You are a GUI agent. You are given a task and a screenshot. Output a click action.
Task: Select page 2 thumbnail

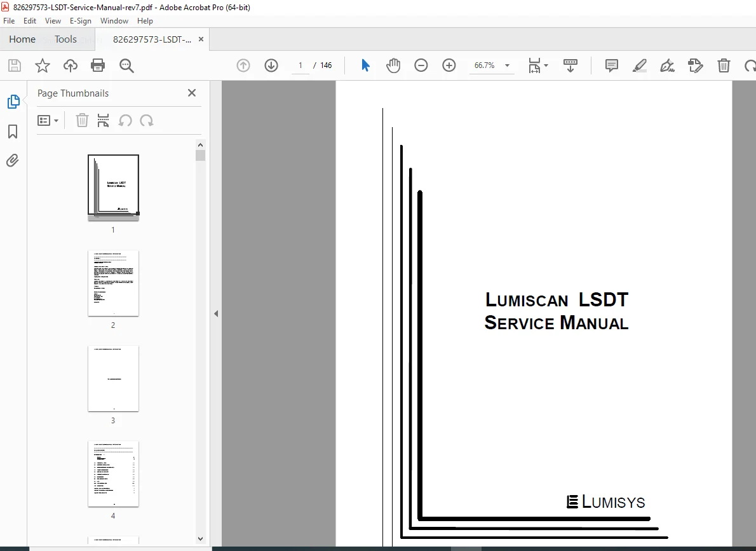pos(113,283)
